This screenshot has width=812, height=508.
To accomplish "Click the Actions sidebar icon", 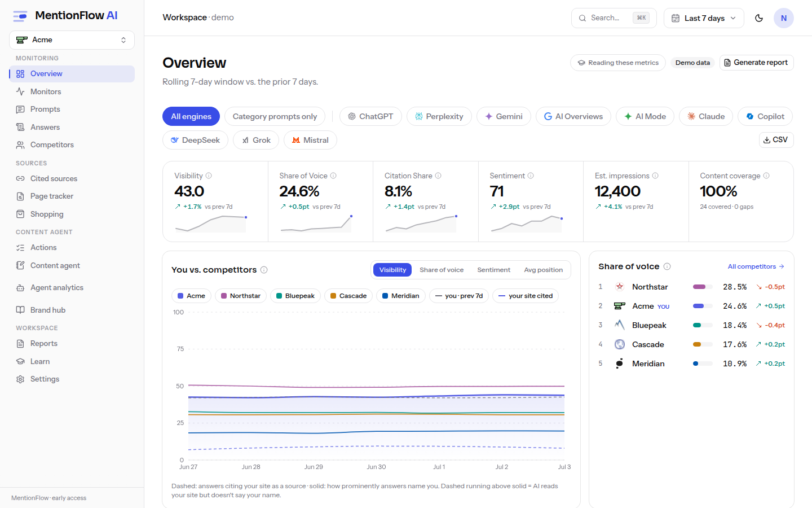I will pos(20,247).
